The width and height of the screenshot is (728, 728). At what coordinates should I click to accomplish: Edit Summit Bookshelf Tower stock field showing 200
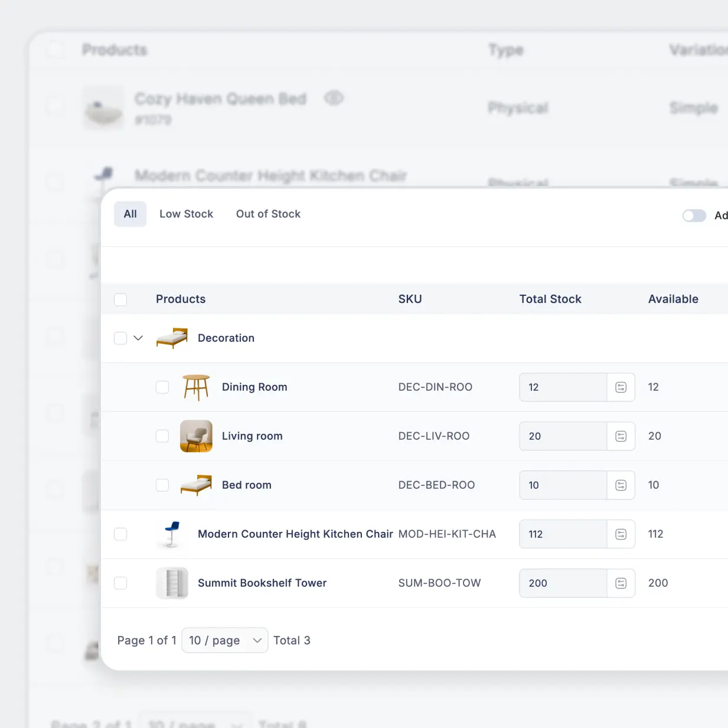click(x=563, y=583)
